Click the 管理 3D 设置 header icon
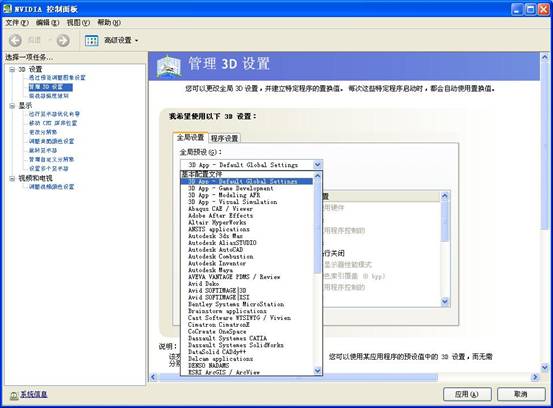Screen dimensions: 553x408 [x=169, y=66]
